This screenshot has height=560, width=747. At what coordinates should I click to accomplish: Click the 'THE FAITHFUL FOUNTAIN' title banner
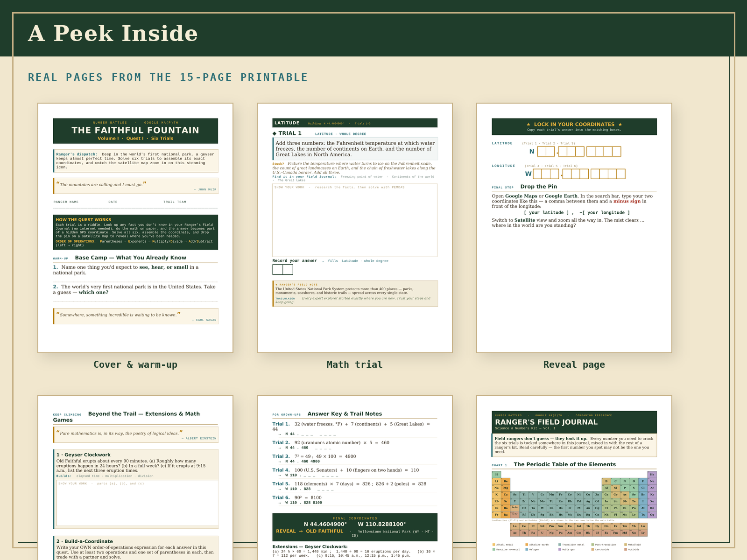[135, 131]
